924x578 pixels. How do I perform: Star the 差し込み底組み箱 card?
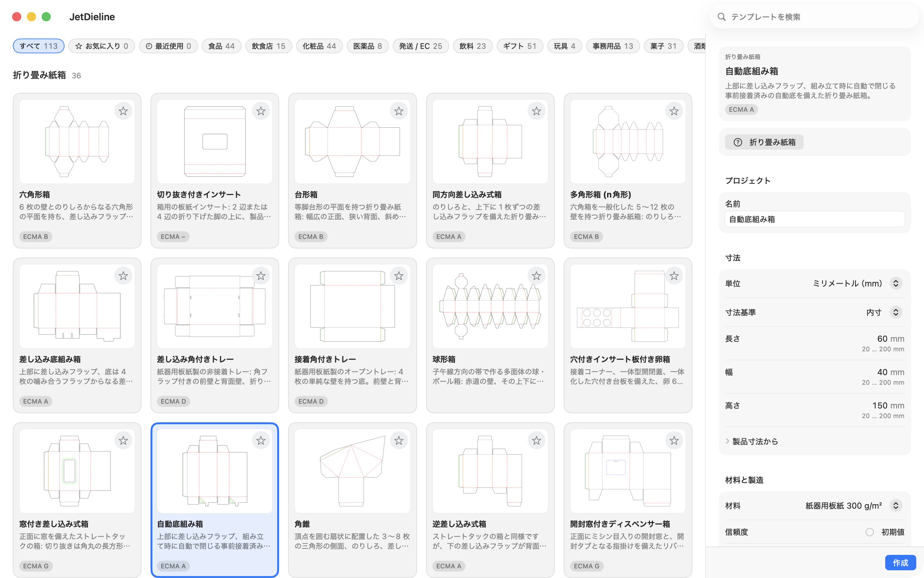click(123, 276)
